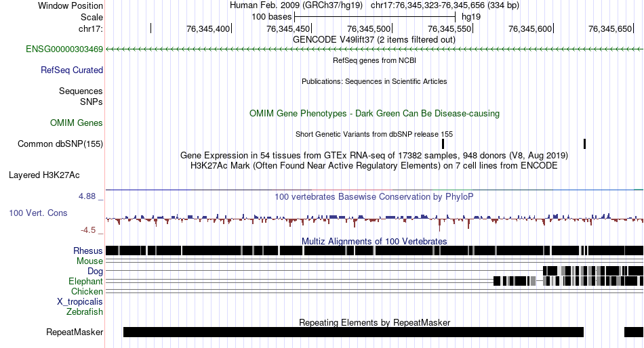Click the X_tropicalis alignment label

coord(80,302)
